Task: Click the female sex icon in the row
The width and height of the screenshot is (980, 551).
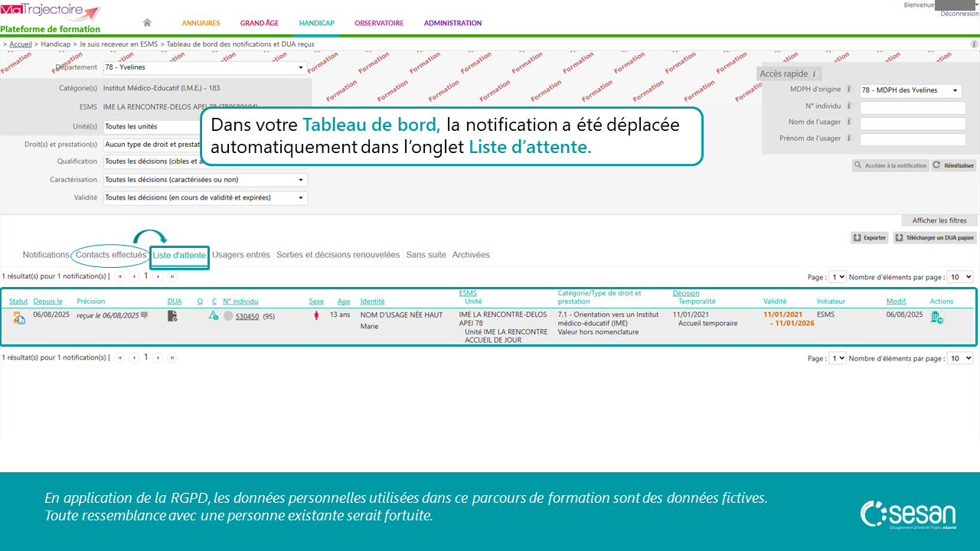Action: click(x=316, y=316)
